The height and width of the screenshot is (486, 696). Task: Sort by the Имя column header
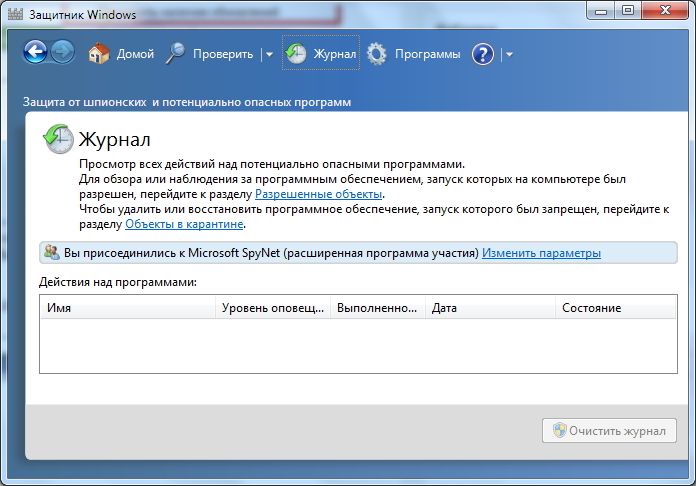coord(128,308)
